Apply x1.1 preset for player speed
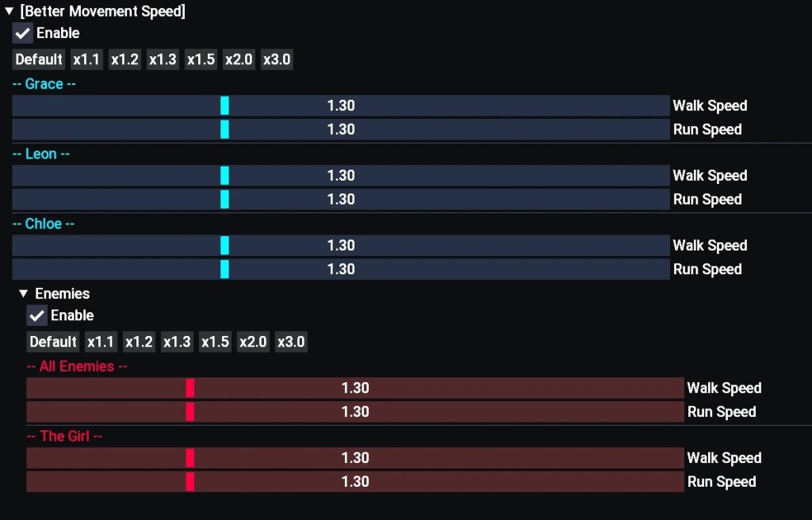This screenshot has width=812, height=520. tap(86, 59)
